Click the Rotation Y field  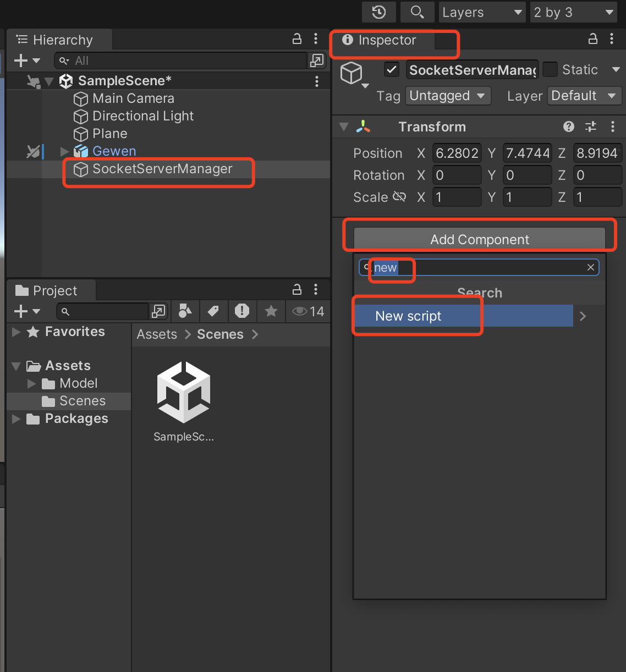527,175
